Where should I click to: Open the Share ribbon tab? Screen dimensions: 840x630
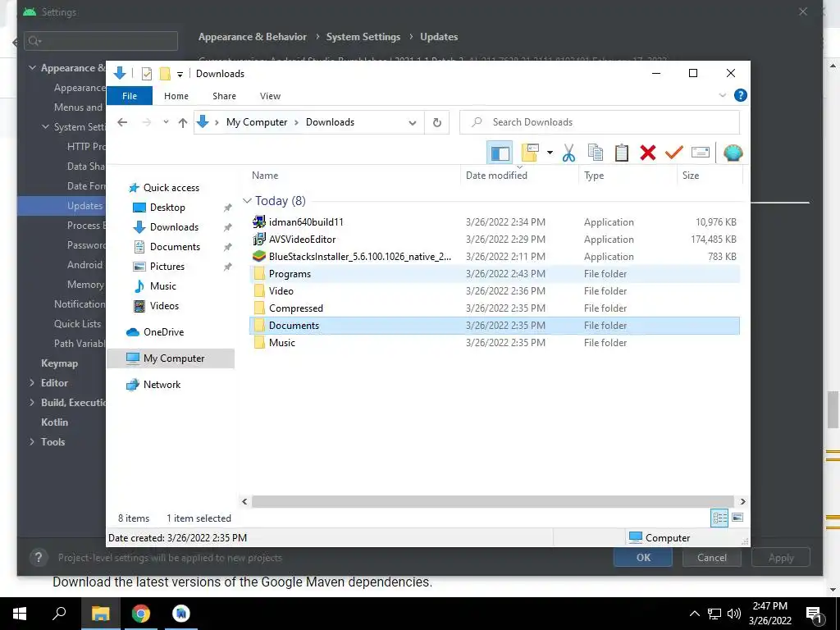coord(224,96)
